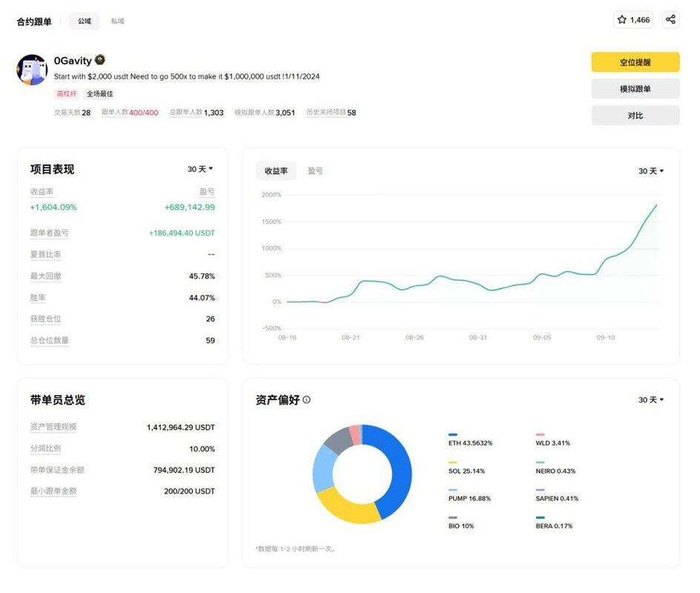Switch to the 公域 tab
Viewport: 700px width, 593px height.
pos(85,21)
